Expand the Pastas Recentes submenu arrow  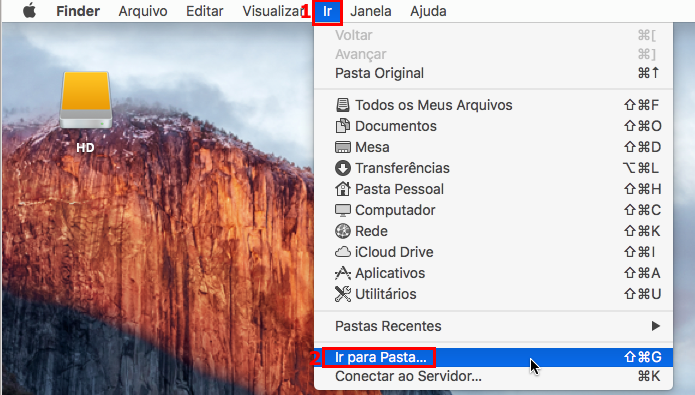coord(656,326)
